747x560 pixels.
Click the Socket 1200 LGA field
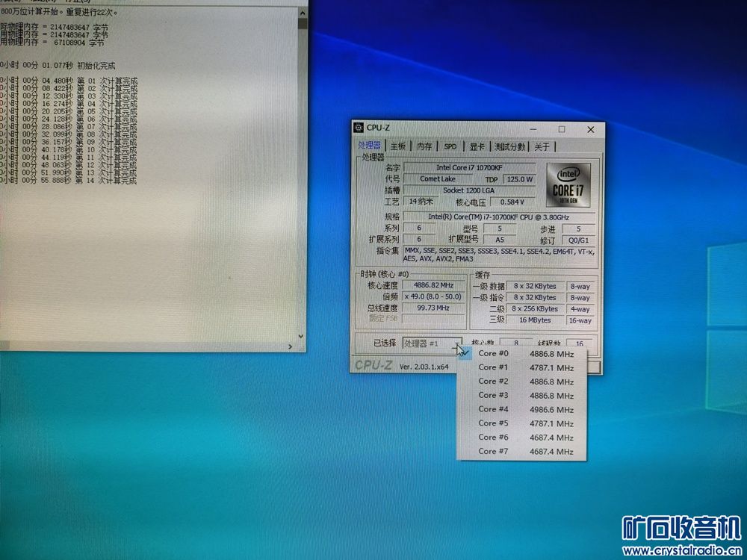coord(469,190)
